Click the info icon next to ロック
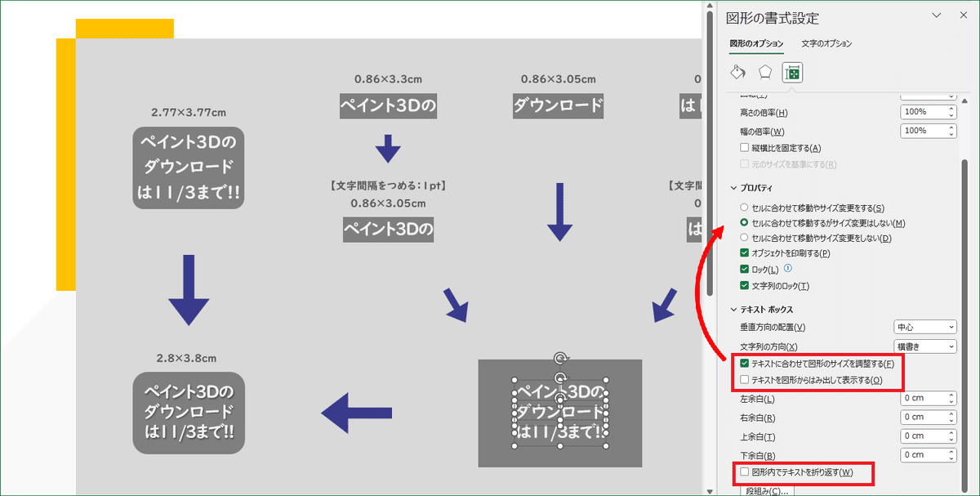 click(788, 268)
